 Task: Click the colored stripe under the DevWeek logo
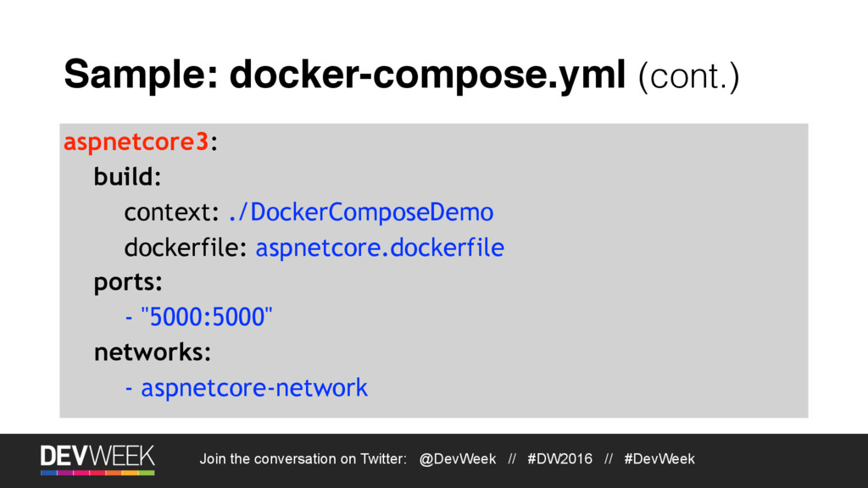(x=97, y=473)
